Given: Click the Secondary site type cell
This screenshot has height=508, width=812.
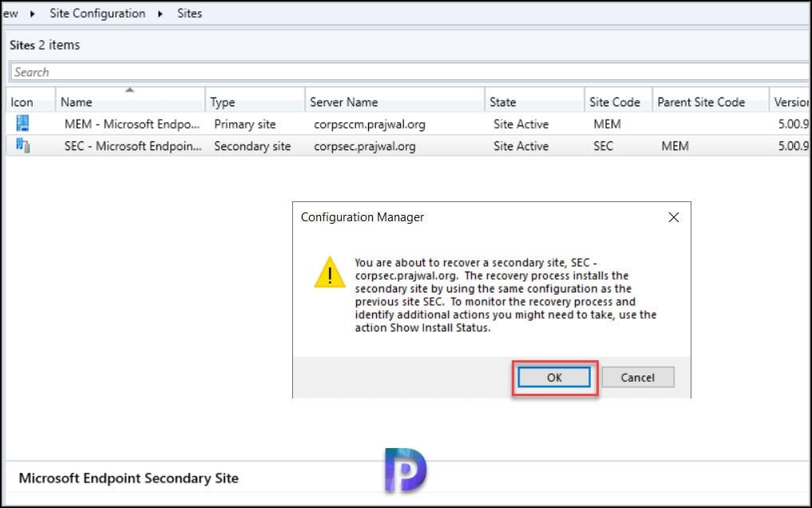Looking at the screenshot, I should pos(252,146).
